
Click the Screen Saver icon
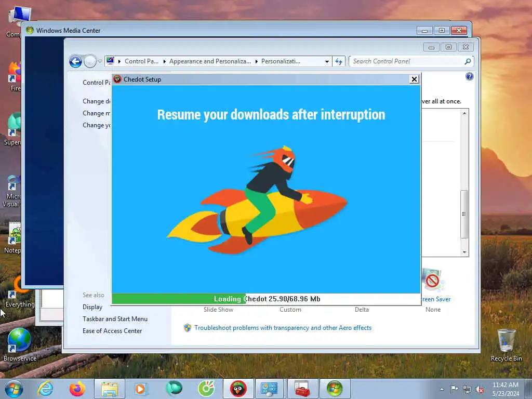tap(432, 280)
